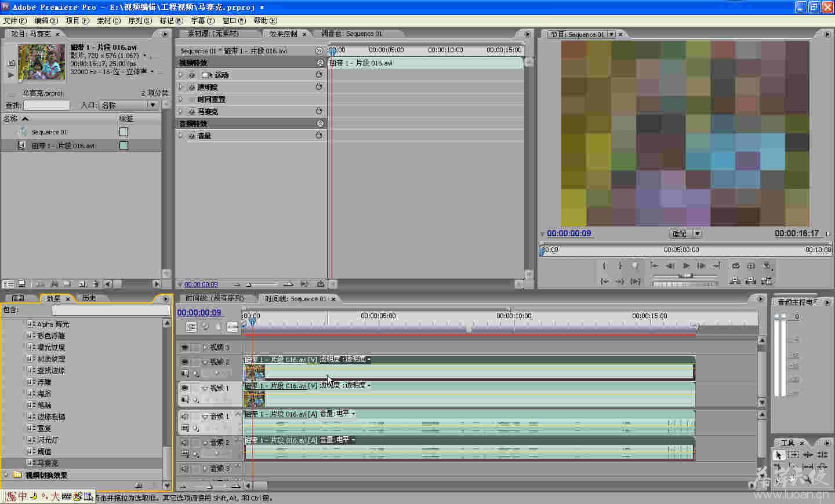
Task: Switch project panel to List View icon
Action: pyautogui.click(x=8, y=284)
